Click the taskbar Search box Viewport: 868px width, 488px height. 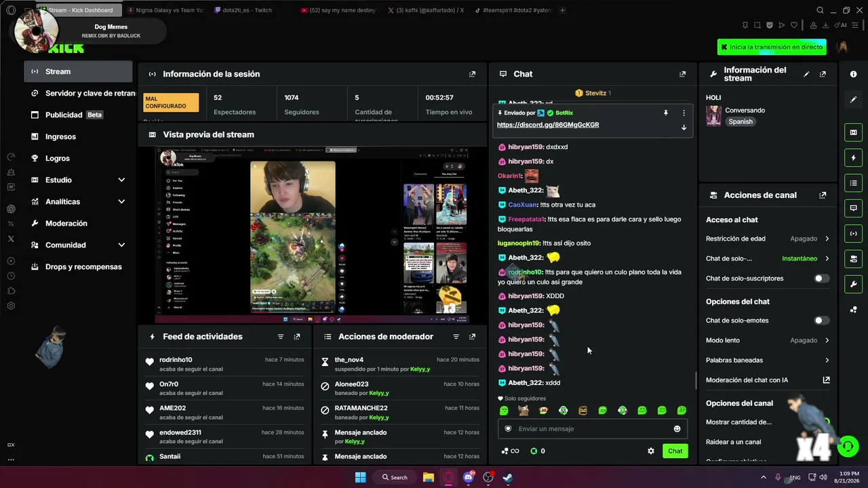click(x=395, y=477)
